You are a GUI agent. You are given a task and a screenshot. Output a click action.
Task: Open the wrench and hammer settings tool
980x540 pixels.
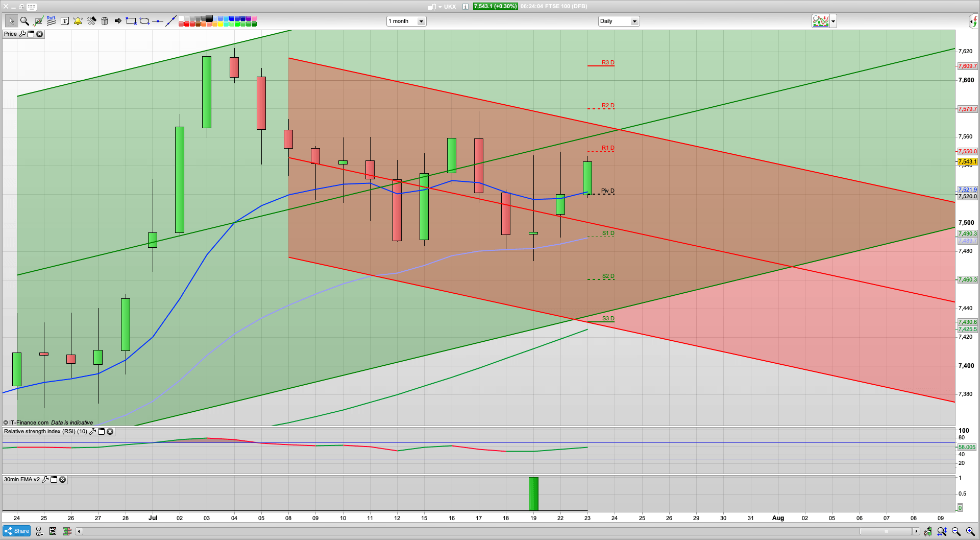91,21
